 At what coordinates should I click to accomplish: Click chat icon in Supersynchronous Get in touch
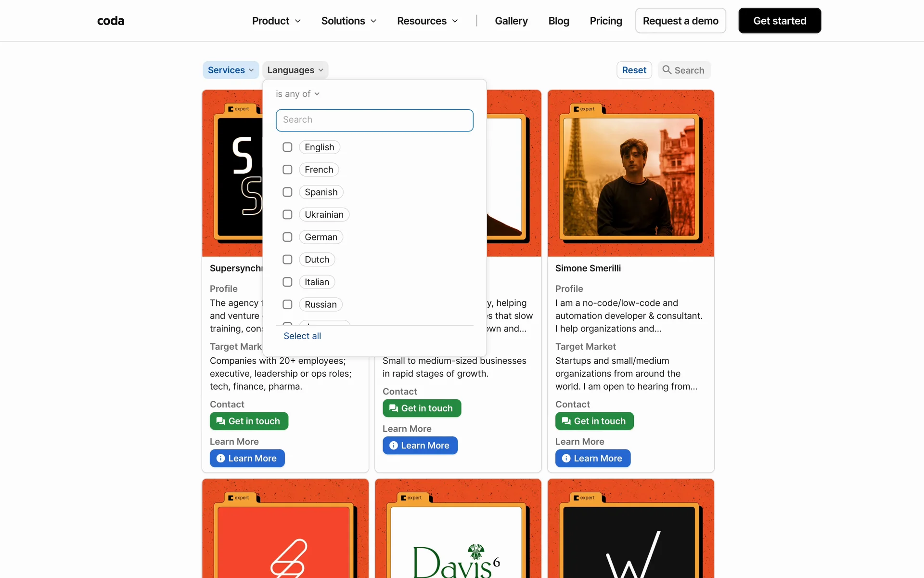click(220, 421)
